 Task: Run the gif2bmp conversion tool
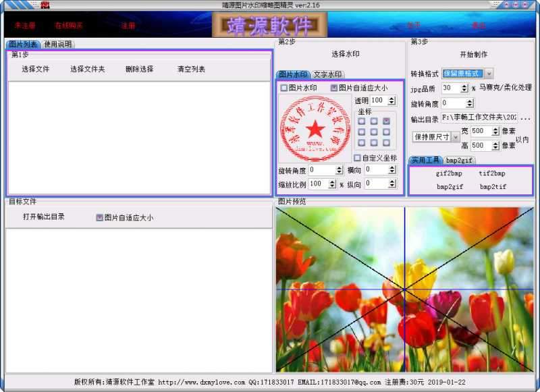tap(449, 173)
